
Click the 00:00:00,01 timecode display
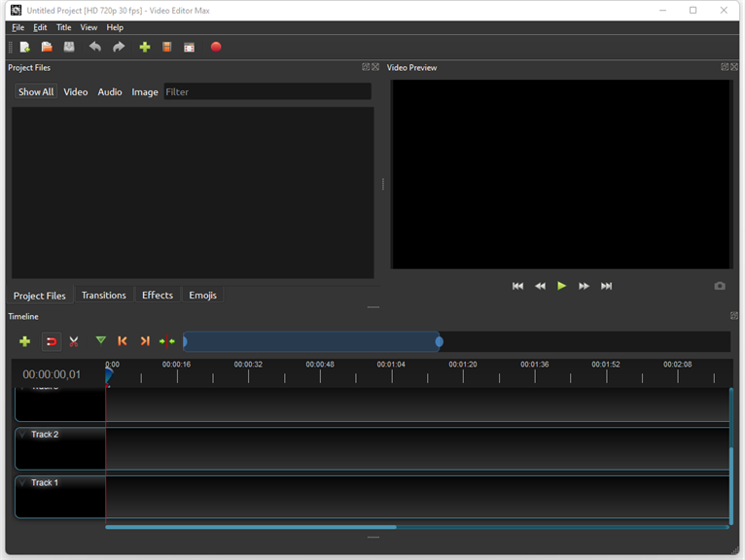click(52, 374)
